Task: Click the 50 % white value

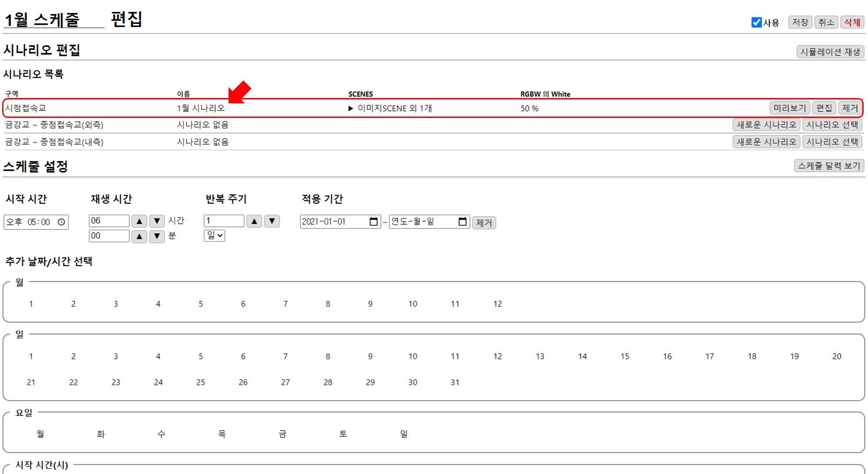Action: pyautogui.click(x=529, y=108)
